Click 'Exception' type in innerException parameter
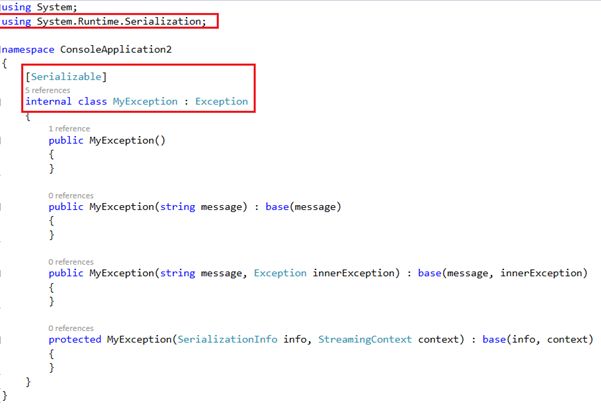Screen dimensions: 601x411 click(x=280, y=273)
